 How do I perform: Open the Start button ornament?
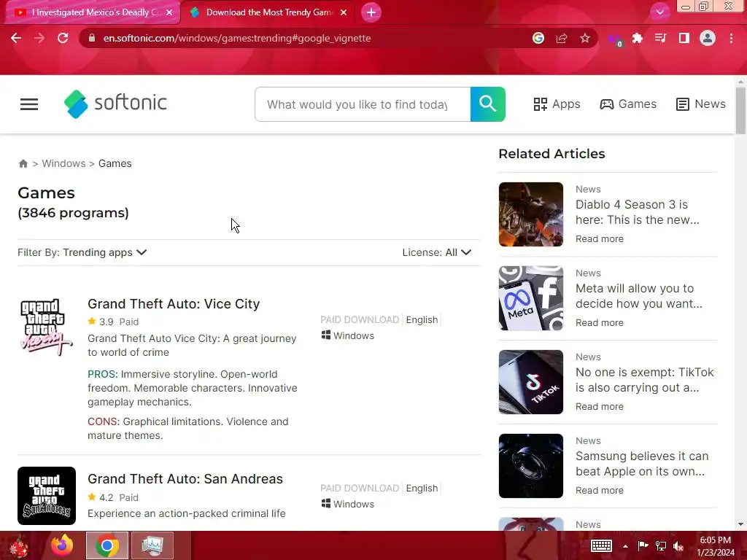tap(19, 546)
